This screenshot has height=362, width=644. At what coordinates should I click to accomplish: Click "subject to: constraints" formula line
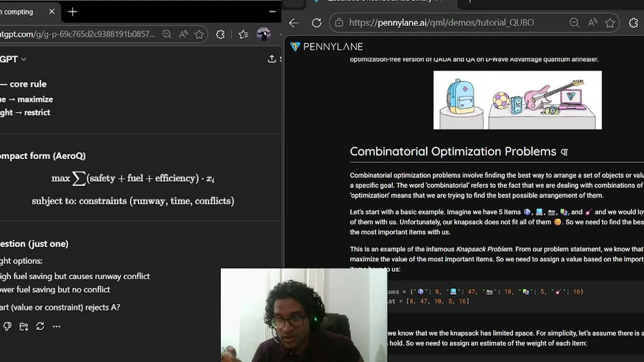click(133, 201)
